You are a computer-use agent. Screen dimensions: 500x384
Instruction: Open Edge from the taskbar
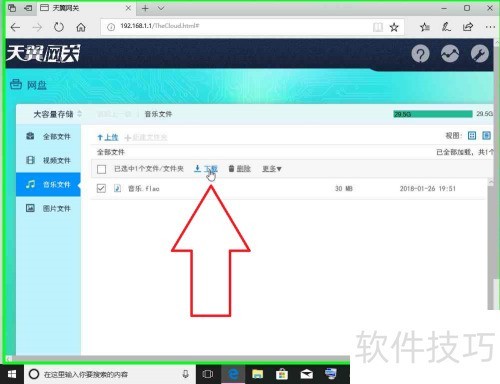click(234, 374)
